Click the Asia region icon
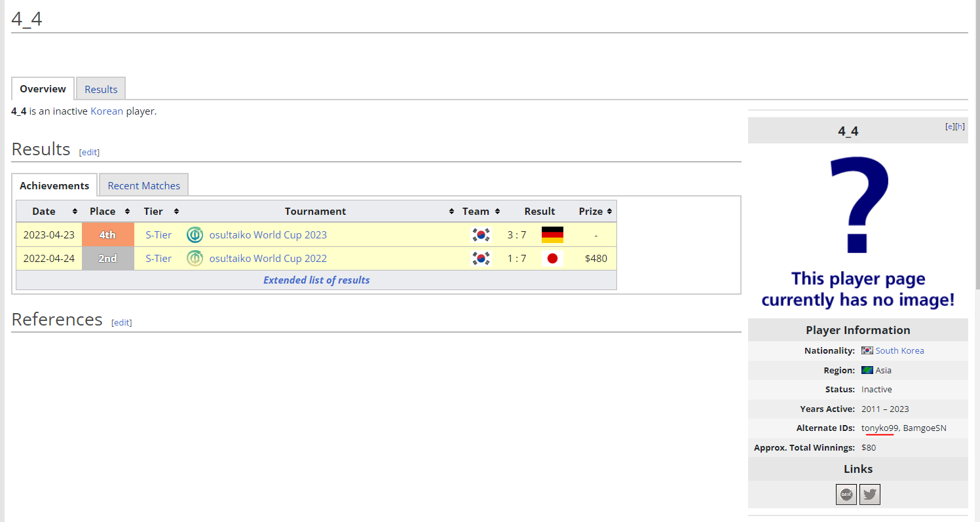980x522 pixels. tap(867, 370)
